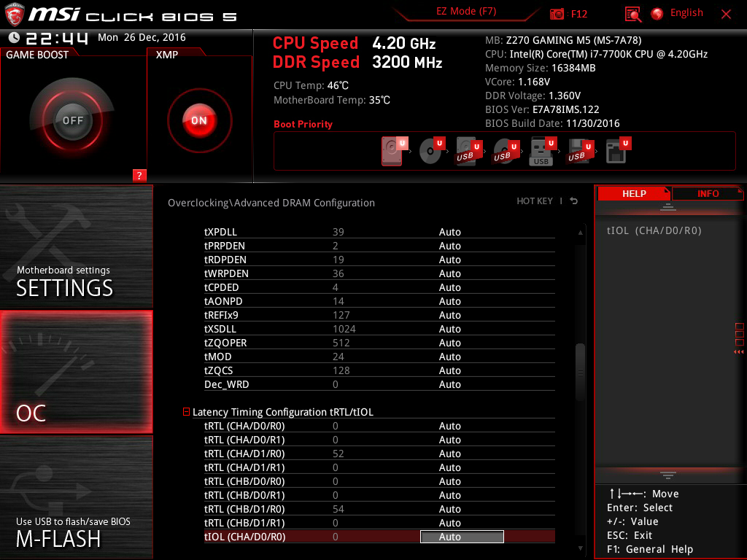Image resolution: width=747 pixels, height=560 pixels.
Task: Change language from English
Action: [686, 13]
